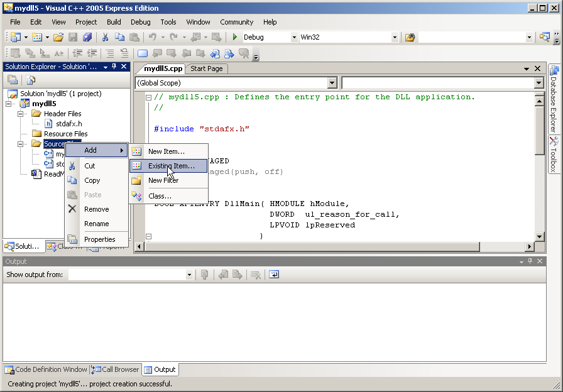
Task: Click the Toggle Bookmark toolbar icon
Action: click(143, 53)
